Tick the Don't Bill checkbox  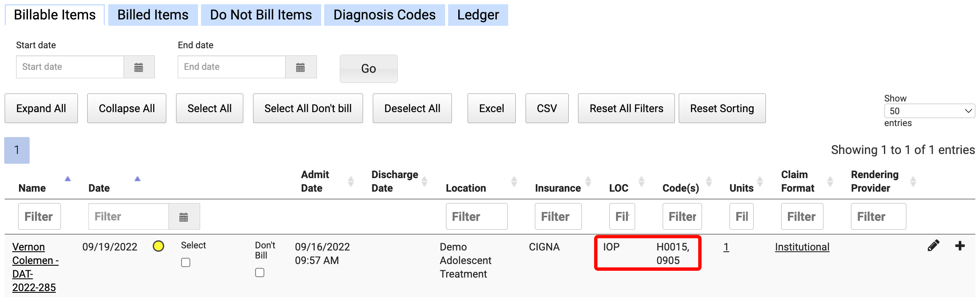click(x=260, y=273)
